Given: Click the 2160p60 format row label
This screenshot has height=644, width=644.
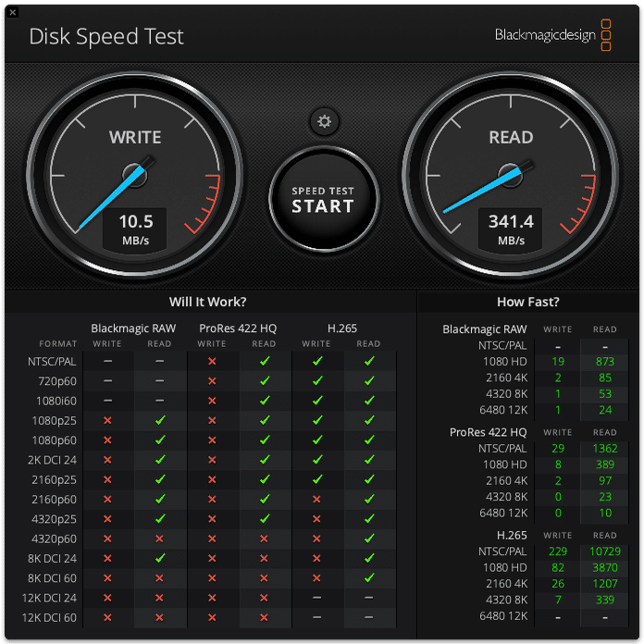Looking at the screenshot, I should 55,500.
